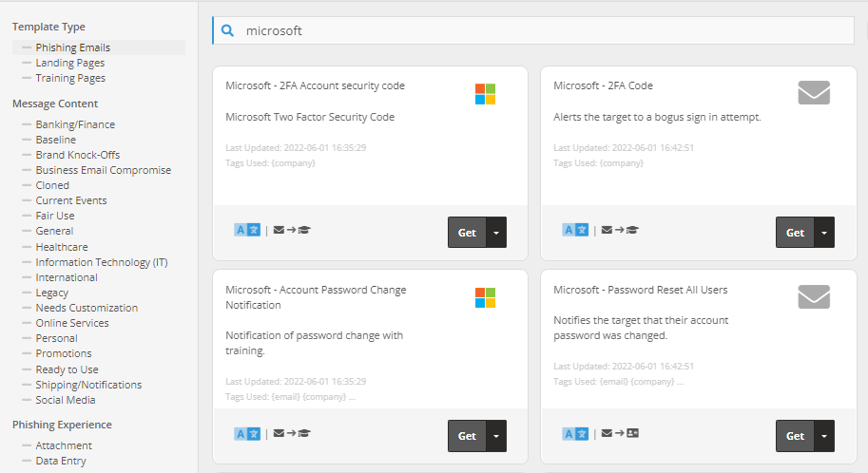The image size is (868, 473).
Task: Open Microsoft - 2FA Account security code title
Action: point(315,85)
